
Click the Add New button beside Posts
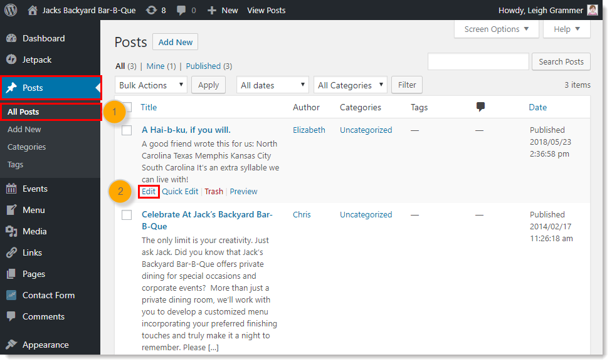tap(175, 42)
